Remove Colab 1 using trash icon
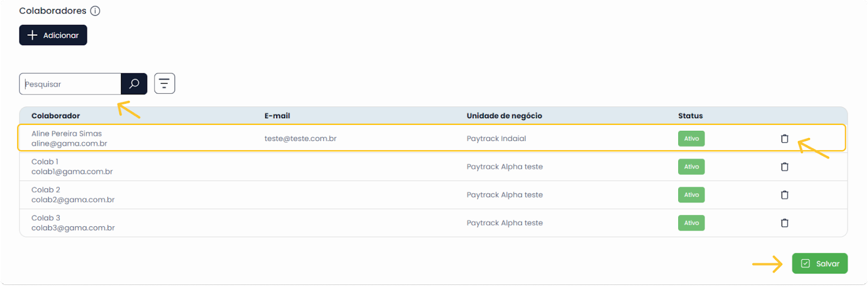 click(x=784, y=167)
